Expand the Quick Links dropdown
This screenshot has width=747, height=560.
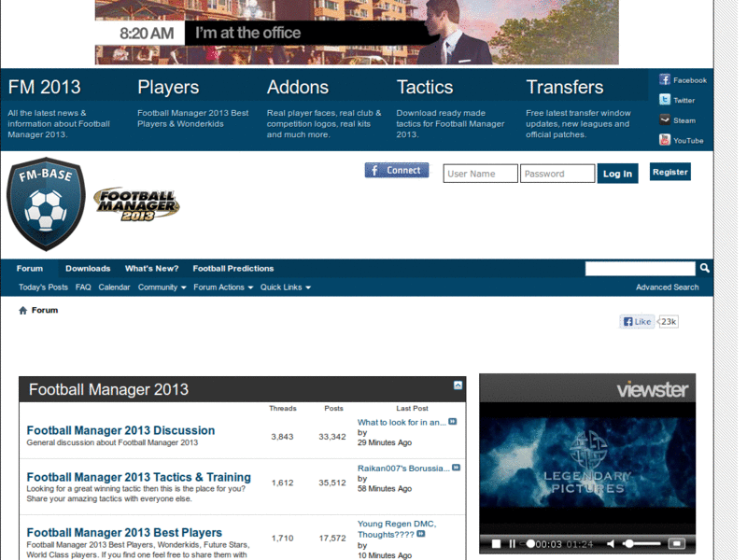pyautogui.click(x=286, y=287)
